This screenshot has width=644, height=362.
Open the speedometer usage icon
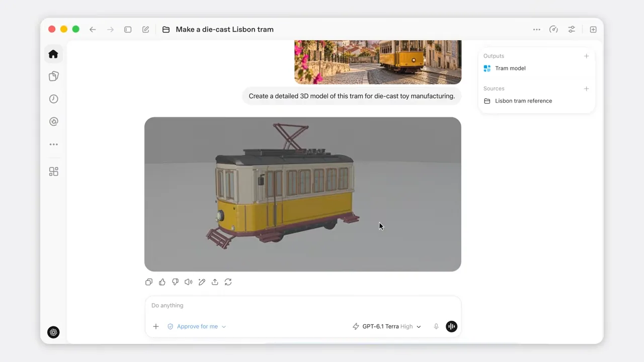[x=553, y=30]
